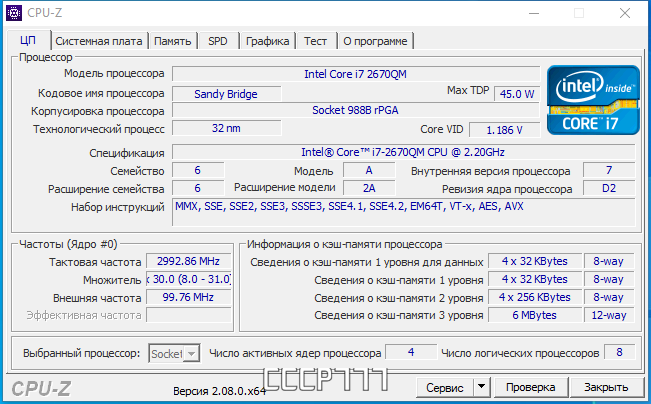Show the О программе tab
Viewport: 651px width, 404px height.
375,41
